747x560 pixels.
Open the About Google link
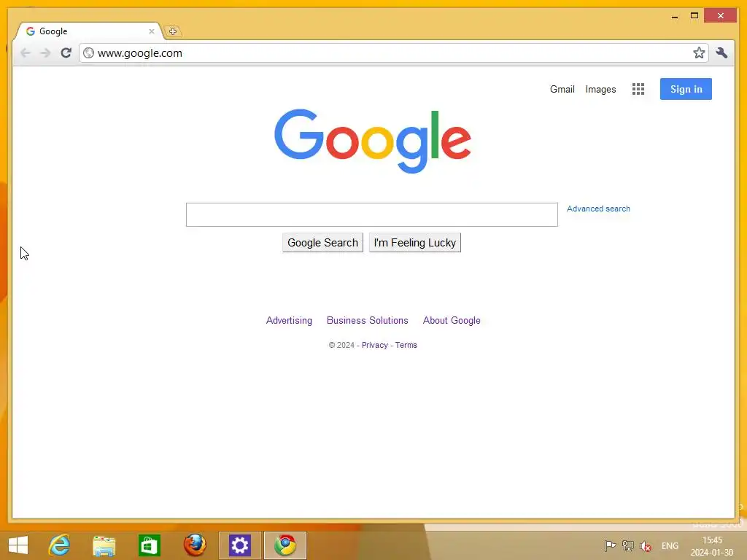point(452,321)
